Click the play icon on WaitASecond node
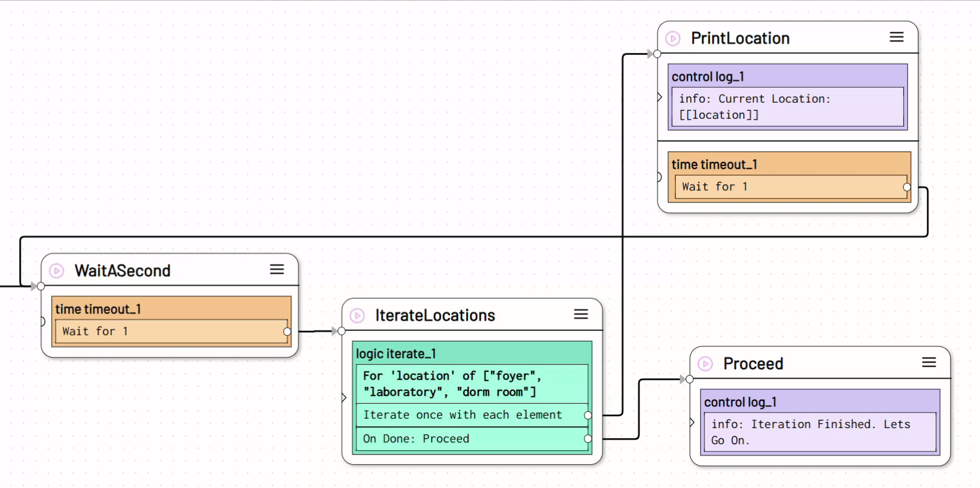980x488 pixels. (57, 271)
